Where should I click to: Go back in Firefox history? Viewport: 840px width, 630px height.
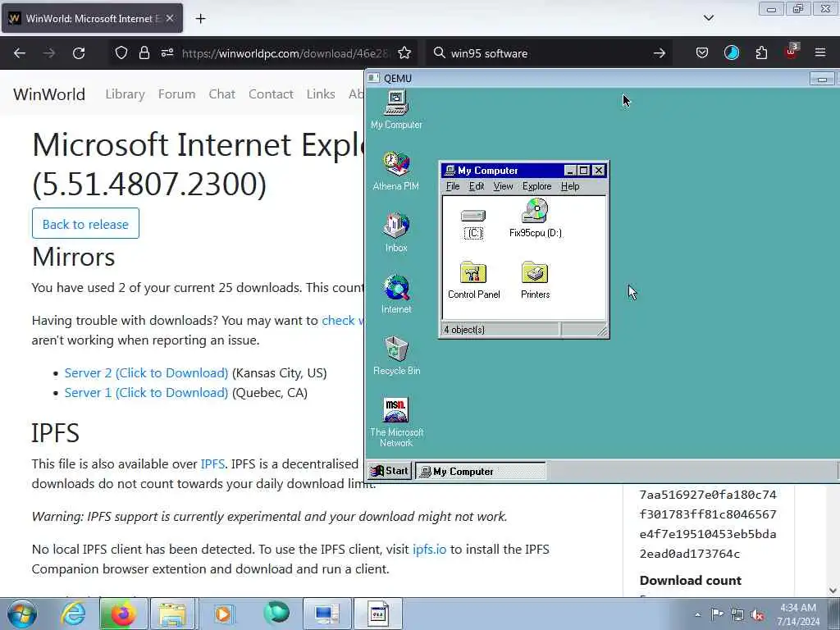coord(20,53)
